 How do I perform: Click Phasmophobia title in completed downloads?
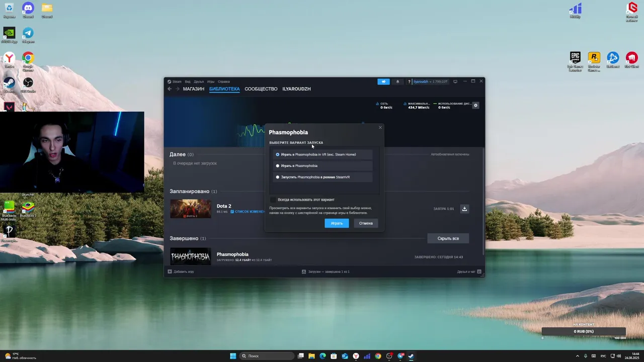(232, 254)
